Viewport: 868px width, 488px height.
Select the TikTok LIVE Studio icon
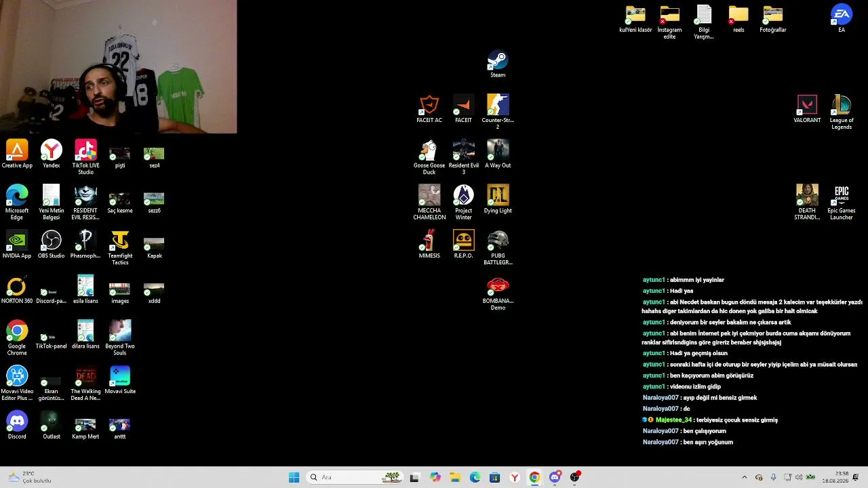tap(85, 157)
